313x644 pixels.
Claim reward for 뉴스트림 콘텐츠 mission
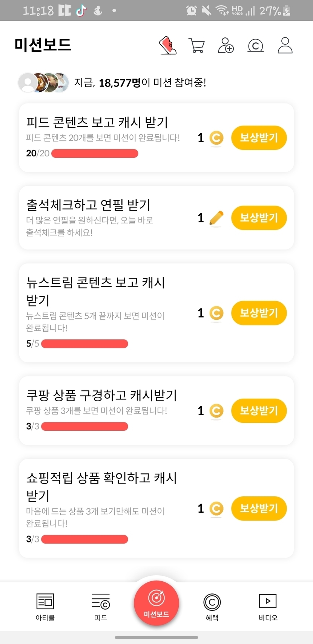259,313
